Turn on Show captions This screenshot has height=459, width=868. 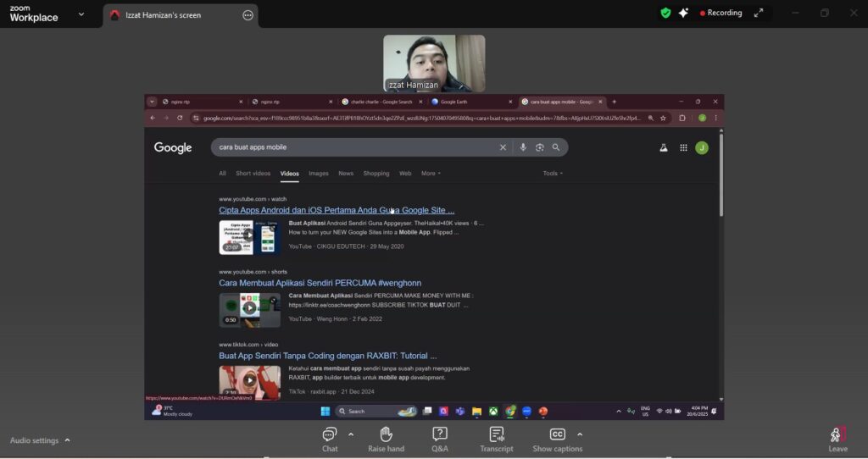(558, 439)
